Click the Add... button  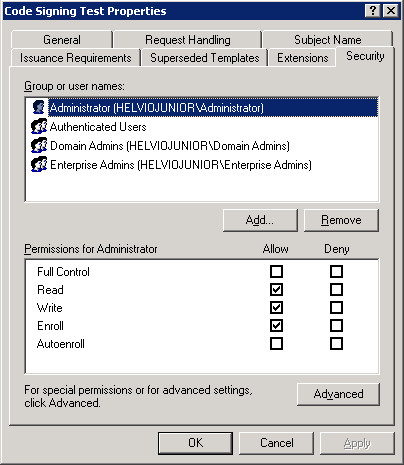pos(260,220)
